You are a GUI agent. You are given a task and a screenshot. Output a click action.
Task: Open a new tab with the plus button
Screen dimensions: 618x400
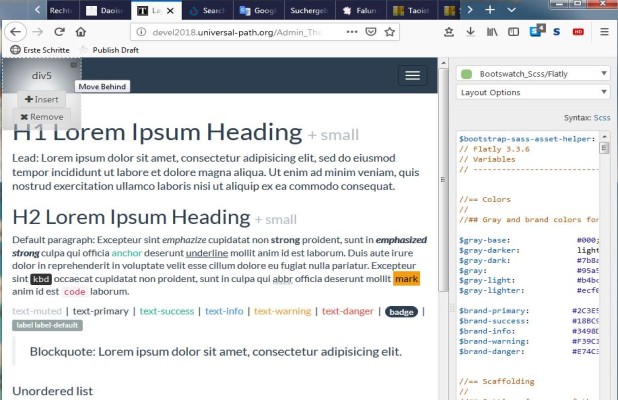click(489, 10)
